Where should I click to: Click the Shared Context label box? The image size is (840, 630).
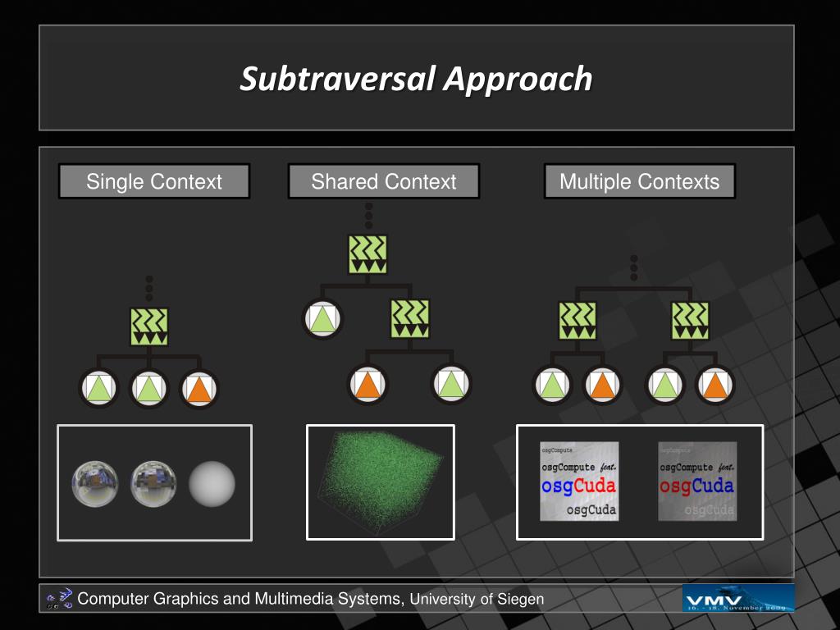point(384,181)
